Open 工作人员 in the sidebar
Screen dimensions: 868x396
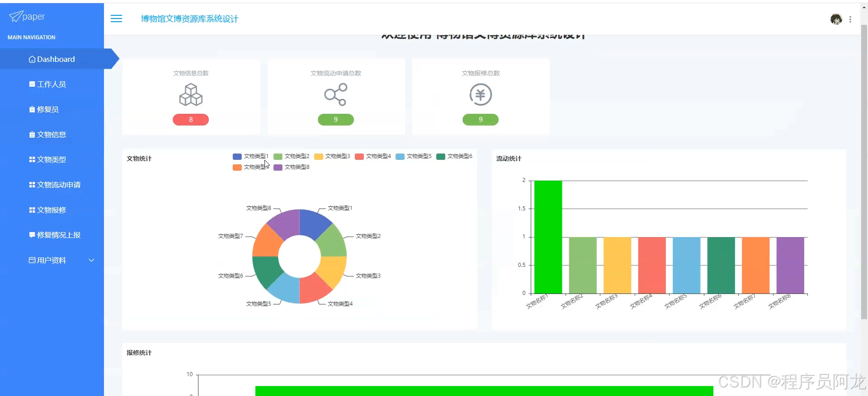point(52,84)
